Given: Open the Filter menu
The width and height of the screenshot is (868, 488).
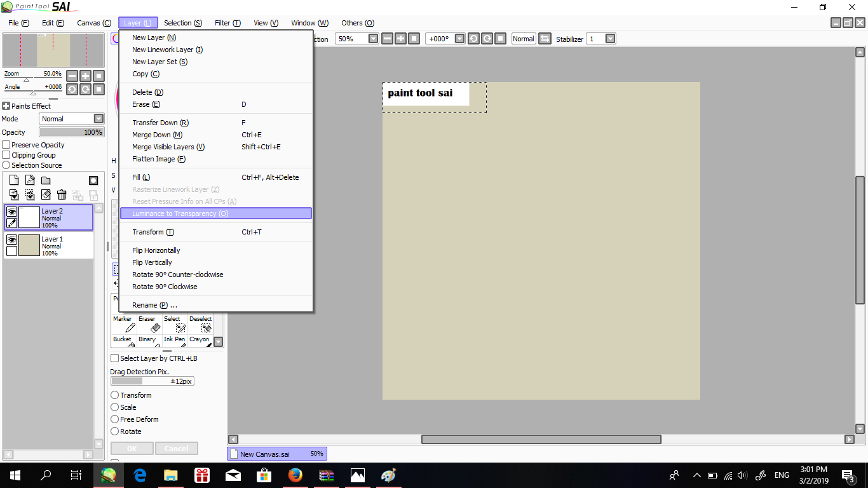Looking at the screenshot, I should (x=227, y=23).
